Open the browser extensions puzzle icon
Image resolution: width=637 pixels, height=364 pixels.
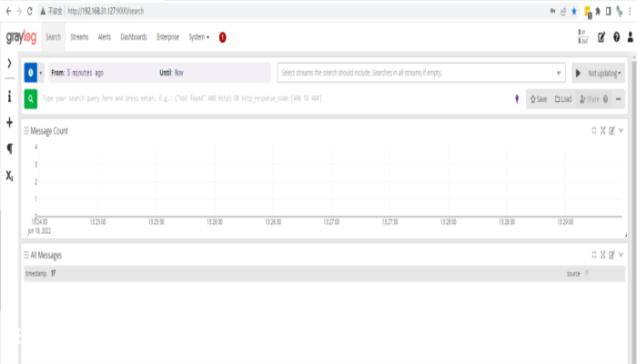pos(598,11)
